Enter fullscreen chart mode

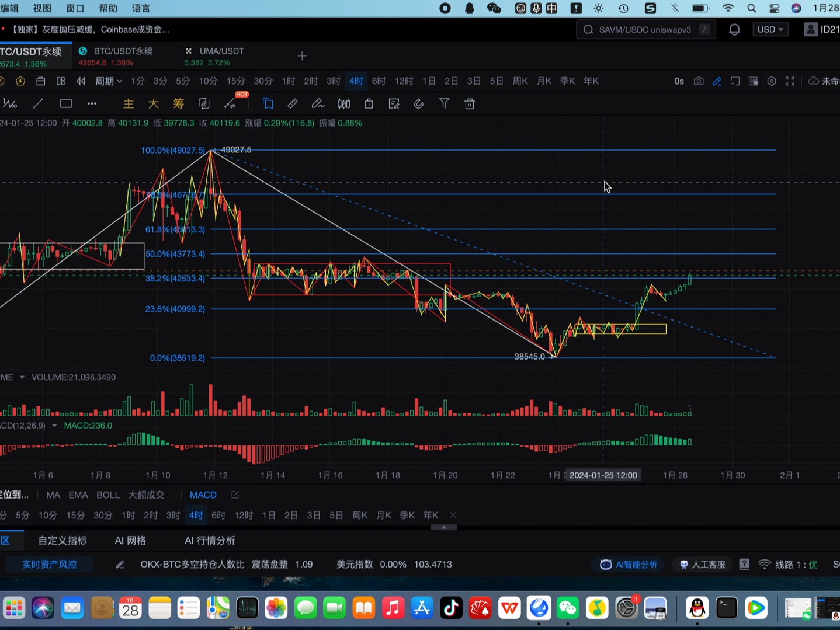pos(790,81)
